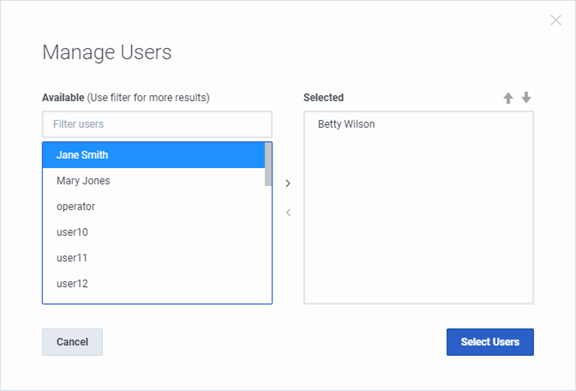Remove user using the left chevron
This screenshot has height=391, width=576.
pos(288,212)
